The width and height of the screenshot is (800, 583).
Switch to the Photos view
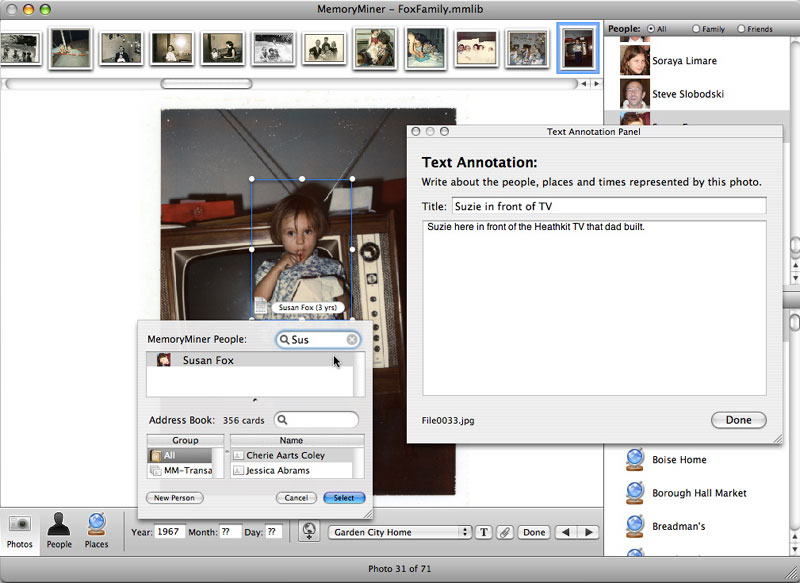coord(19,530)
